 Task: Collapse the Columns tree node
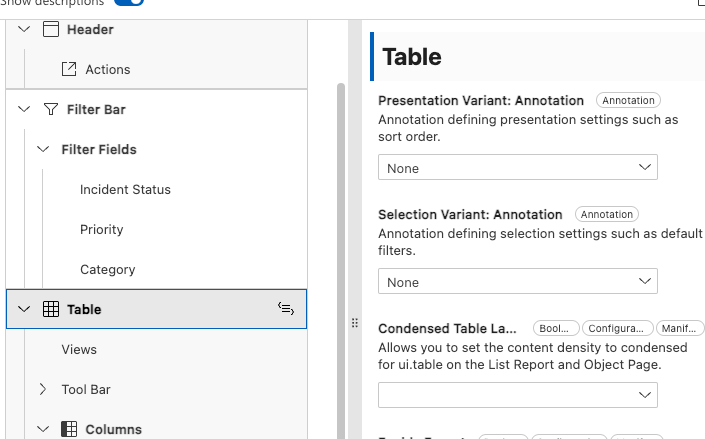click(x=43, y=430)
